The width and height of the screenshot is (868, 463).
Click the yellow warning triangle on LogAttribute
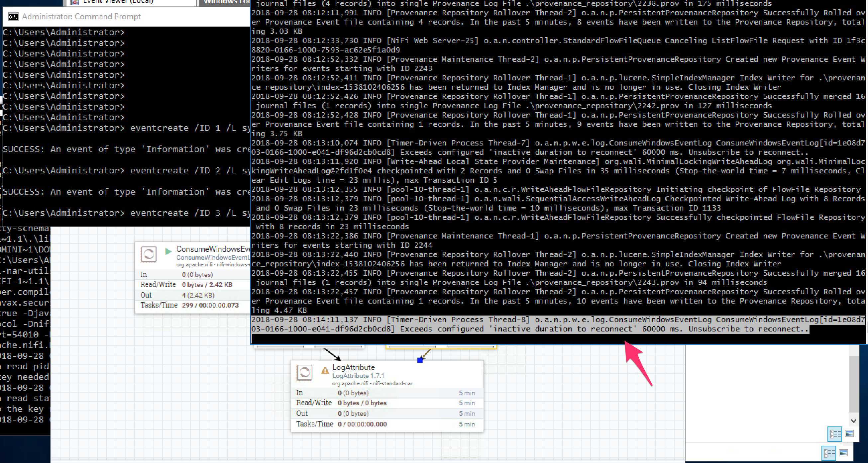point(325,370)
